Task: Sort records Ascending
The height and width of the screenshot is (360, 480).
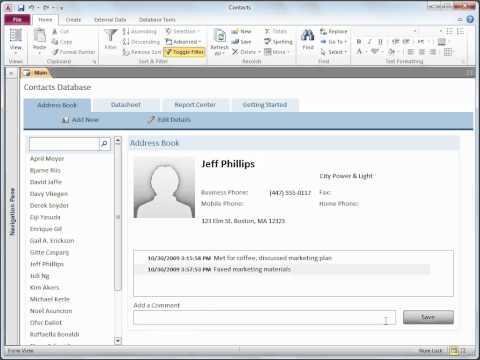Action: (x=139, y=31)
